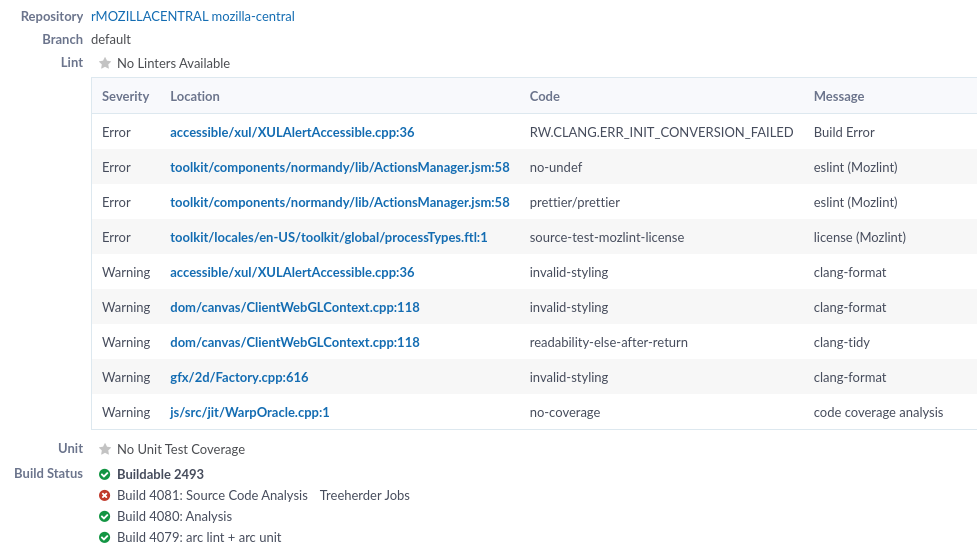Click the star icon beside No Unit Test Coverage

[105, 449]
